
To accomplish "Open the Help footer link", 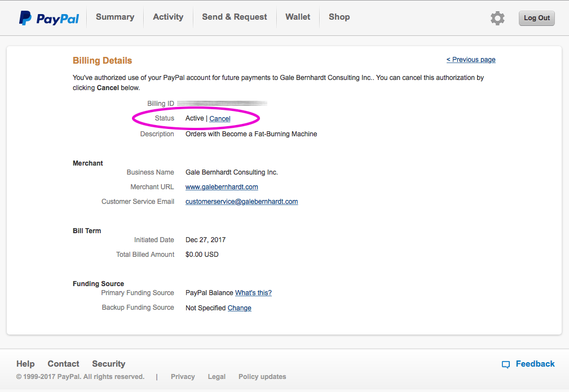I will 25,364.
